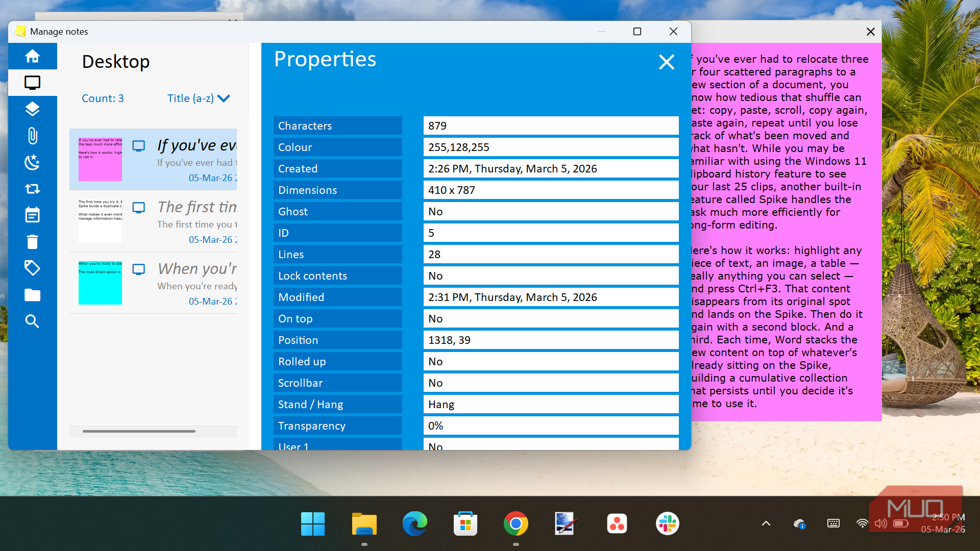980x551 pixels.
Task: Open the trash bin sidebar icon
Action: click(x=32, y=241)
